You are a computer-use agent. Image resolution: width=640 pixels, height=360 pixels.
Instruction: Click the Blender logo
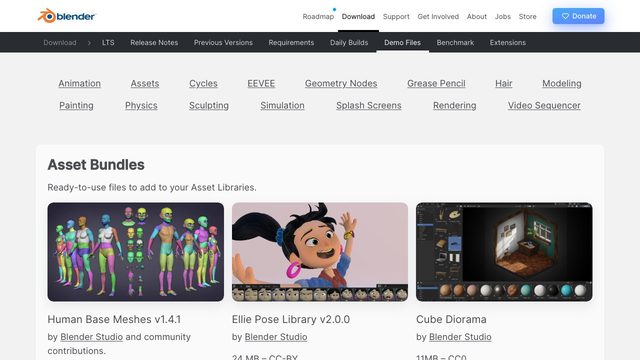point(66,16)
